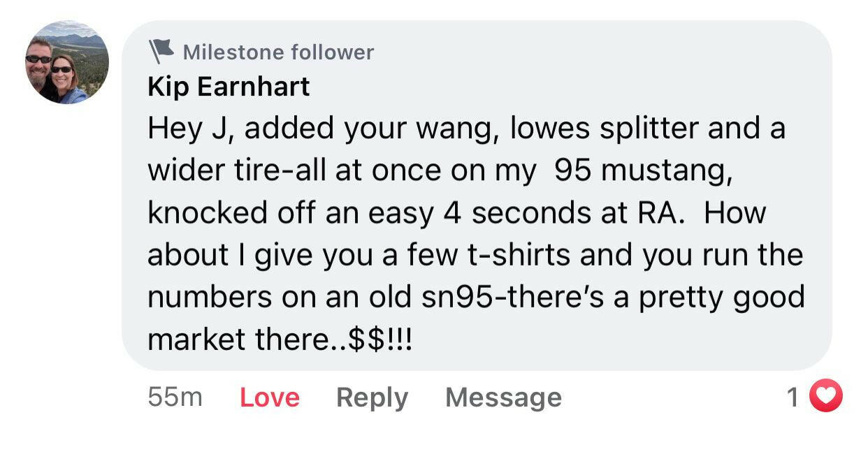This screenshot has height=452, width=868.
Task: Toggle Love on Kip's comment
Action: (x=269, y=398)
